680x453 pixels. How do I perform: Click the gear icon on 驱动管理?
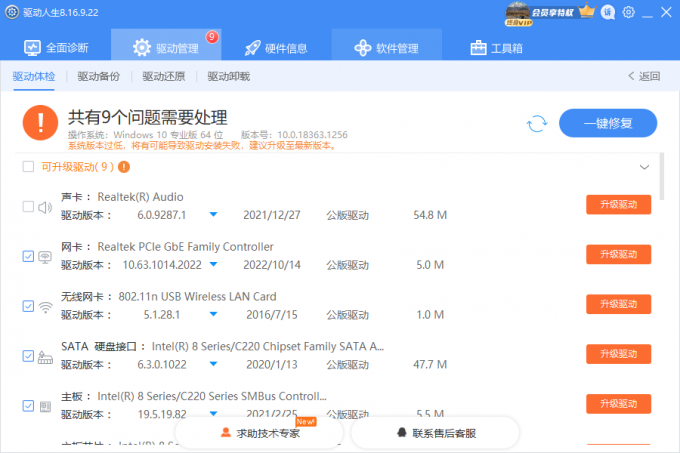pyautogui.click(x=142, y=48)
